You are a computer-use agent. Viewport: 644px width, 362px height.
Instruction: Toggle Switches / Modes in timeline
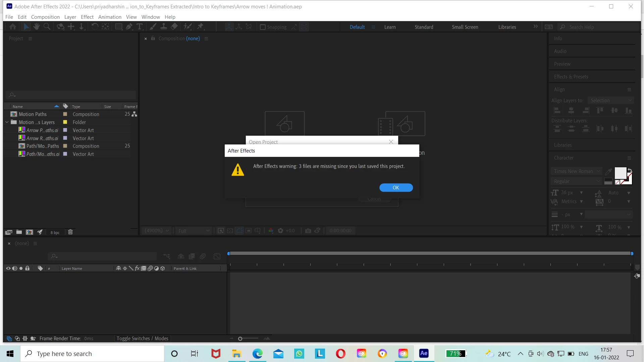[x=142, y=339]
